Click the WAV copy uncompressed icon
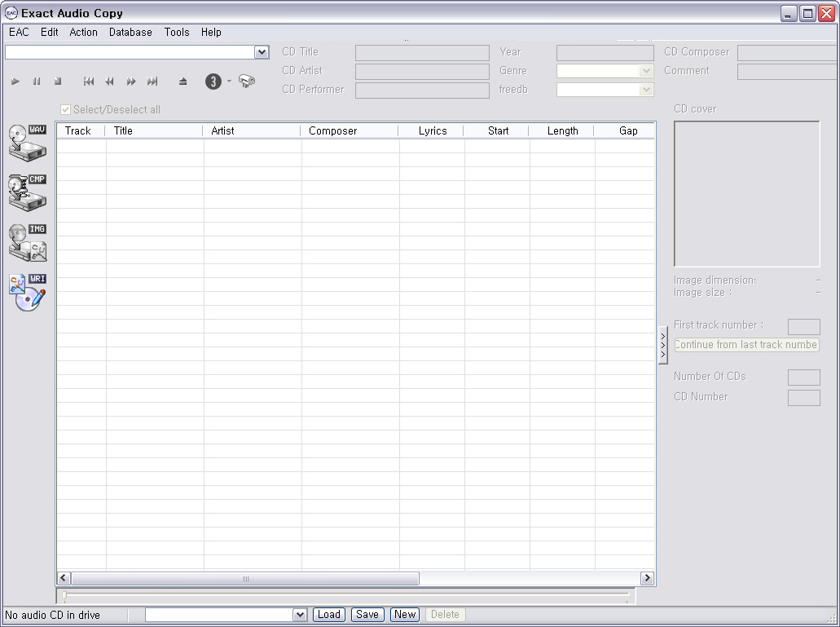Viewport: 840px width, 627px height. (x=28, y=143)
